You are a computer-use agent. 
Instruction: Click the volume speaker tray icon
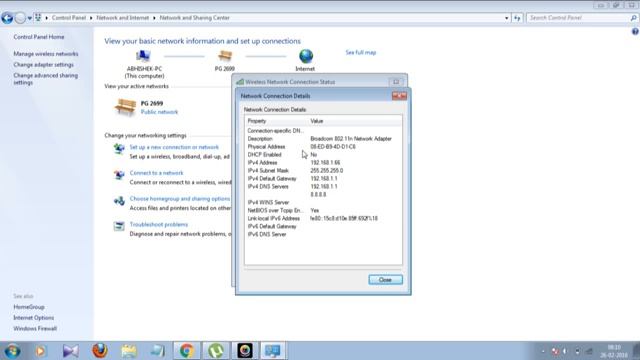point(565,351)
